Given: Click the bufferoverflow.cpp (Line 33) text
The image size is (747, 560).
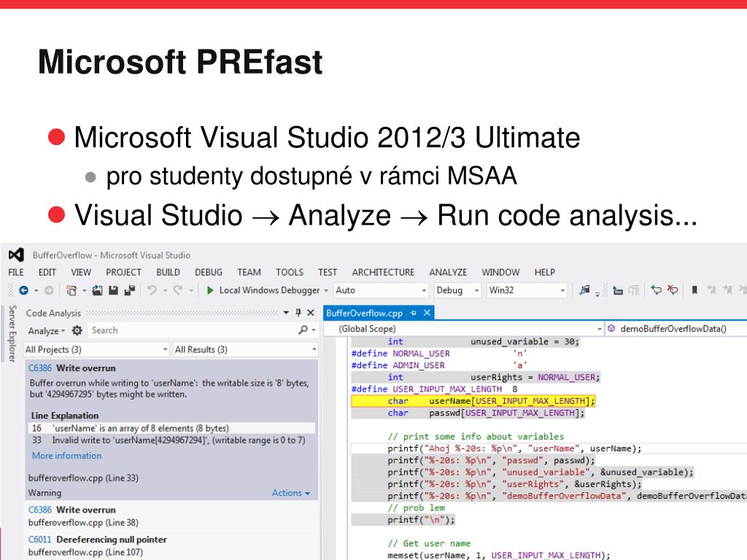Looking at the screenshot, I should click(x=83, y=478).
